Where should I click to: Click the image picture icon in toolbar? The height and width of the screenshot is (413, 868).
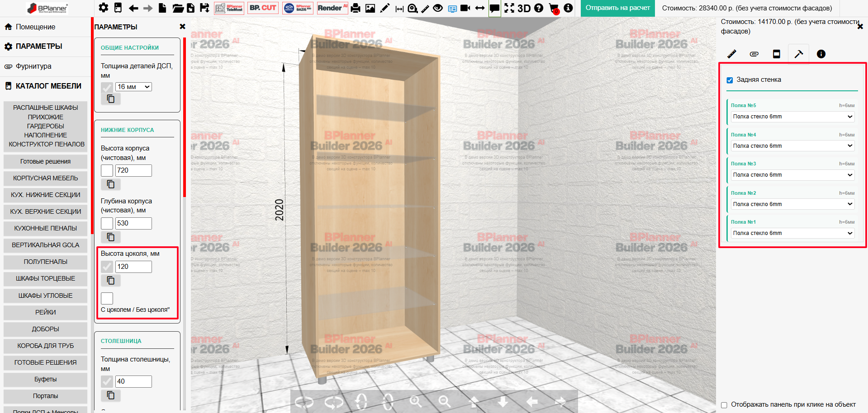tap(370, 8)
